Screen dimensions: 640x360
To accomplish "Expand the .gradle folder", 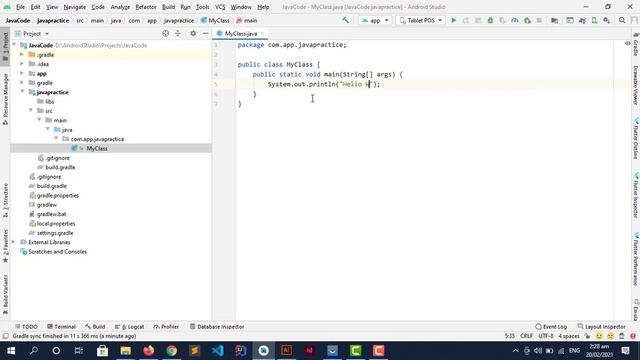I will (x=22, y=54).
